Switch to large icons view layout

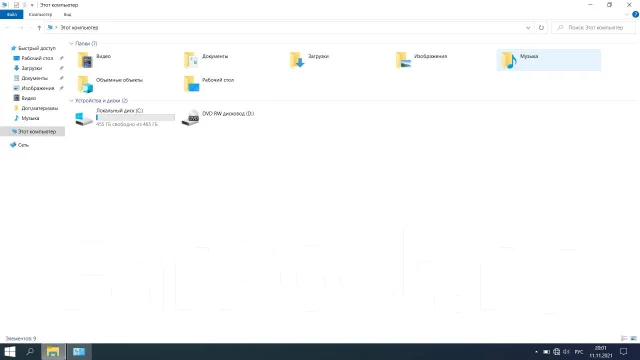633,338
